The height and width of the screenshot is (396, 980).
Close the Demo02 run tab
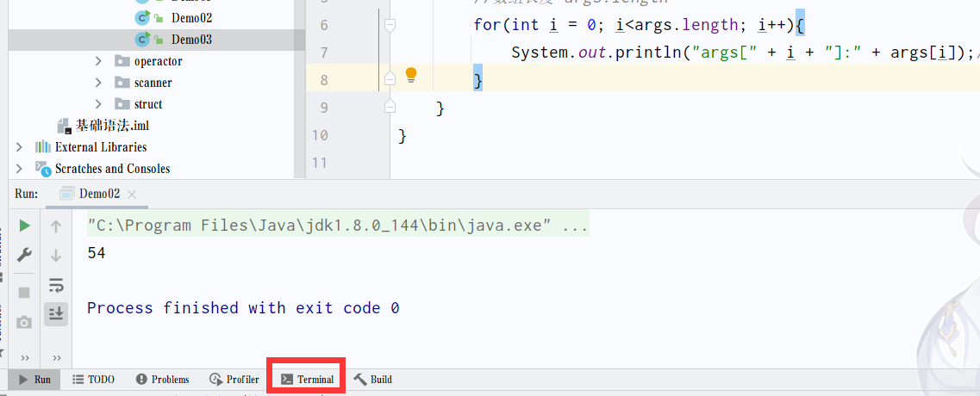tap(132, 195)
